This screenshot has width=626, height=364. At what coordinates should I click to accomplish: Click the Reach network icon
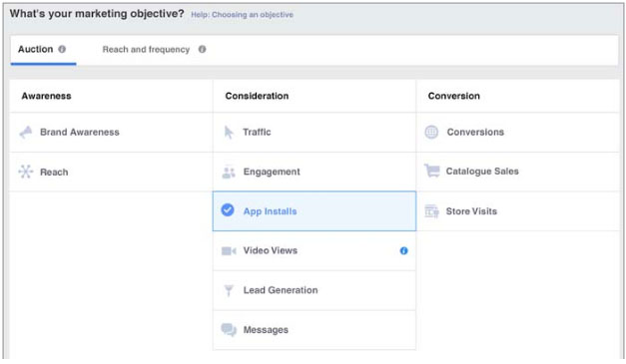coord(26,172)
